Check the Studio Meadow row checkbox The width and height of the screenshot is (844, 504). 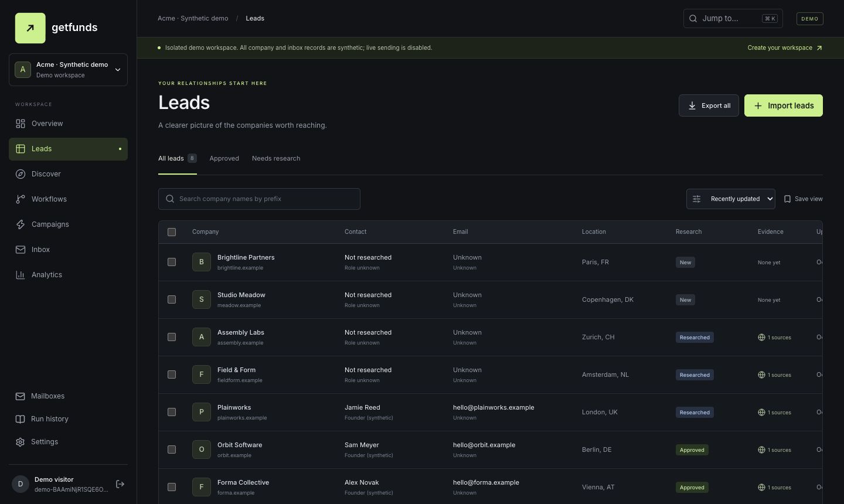point(172,299)
